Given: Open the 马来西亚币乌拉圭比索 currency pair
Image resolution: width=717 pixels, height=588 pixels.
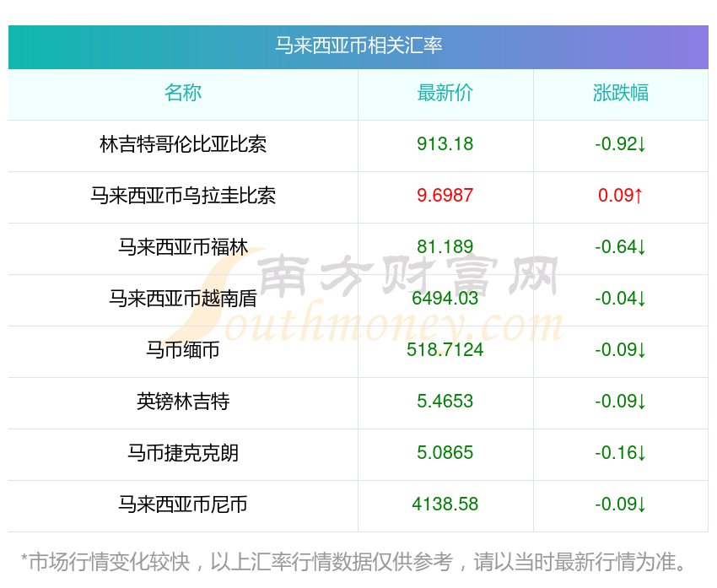Looking at the screenshot, I should 183,196.
